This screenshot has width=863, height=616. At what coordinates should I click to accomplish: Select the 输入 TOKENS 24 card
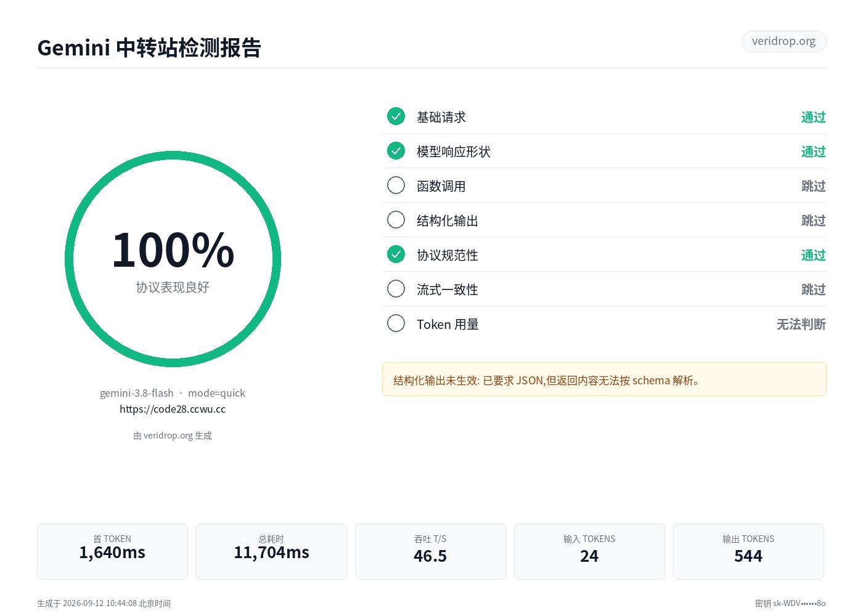point(589,551)
